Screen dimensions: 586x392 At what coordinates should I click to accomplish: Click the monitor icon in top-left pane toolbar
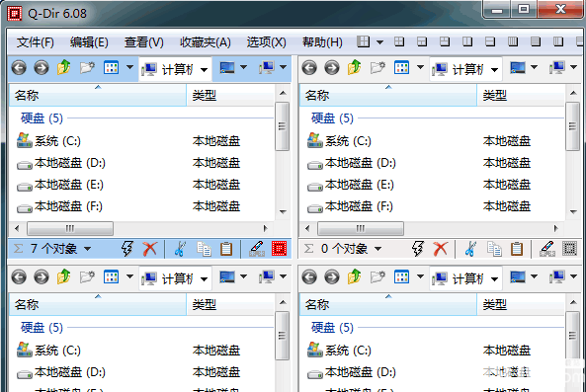point(227,67)
